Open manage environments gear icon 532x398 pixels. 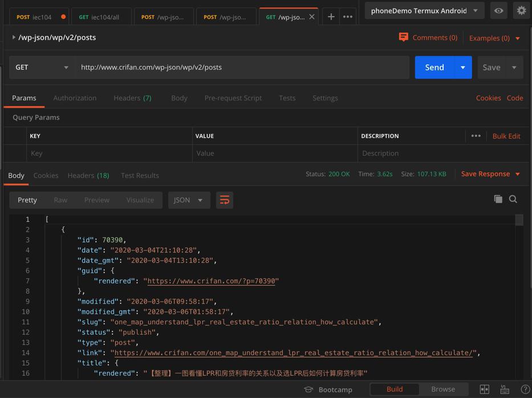coord(521,10)
